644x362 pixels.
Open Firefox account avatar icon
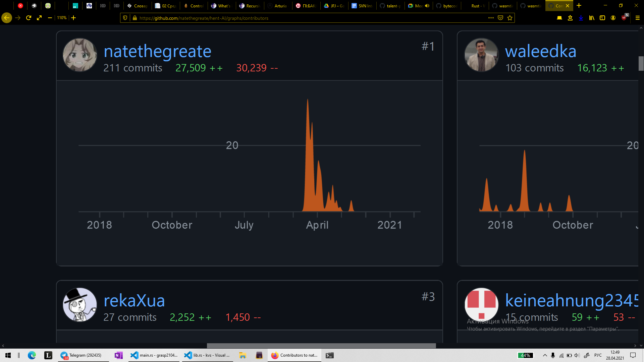point(613,18)
